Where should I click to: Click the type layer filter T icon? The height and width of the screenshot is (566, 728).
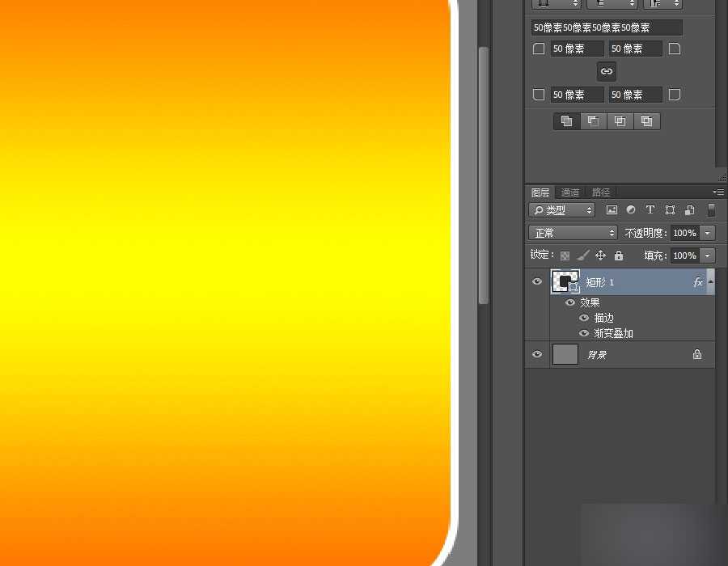click(x=650, y=210)
